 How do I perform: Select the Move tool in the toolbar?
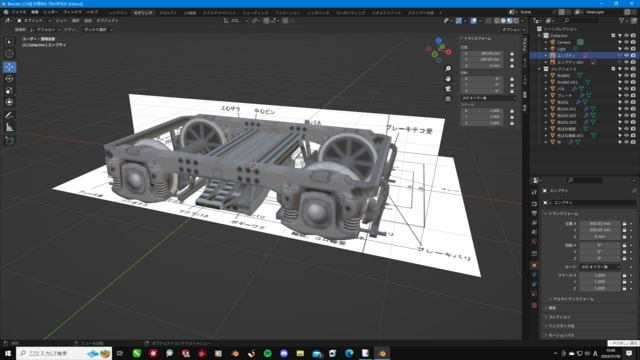point(9,67)
